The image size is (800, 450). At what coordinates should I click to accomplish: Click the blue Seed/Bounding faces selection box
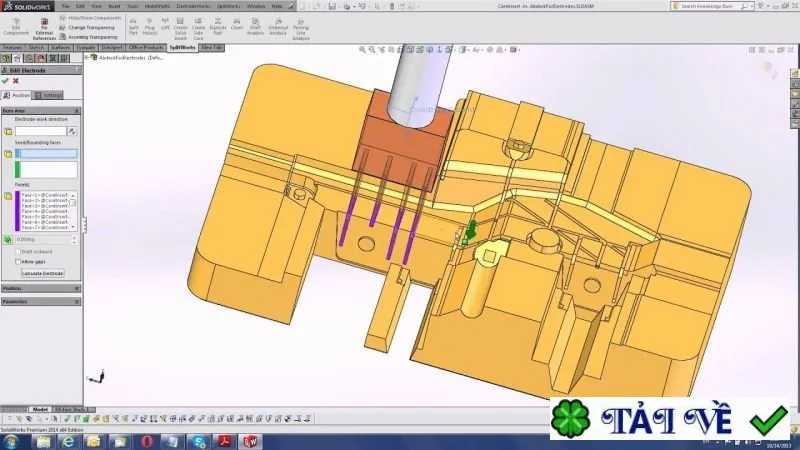click(46, 154)
